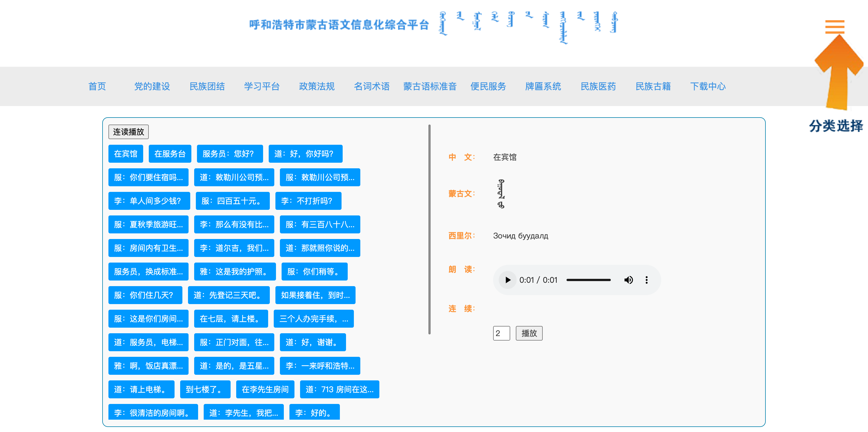
Task: Navigate to 首页 in the menu bar
Action: click(x=97, y=87)
